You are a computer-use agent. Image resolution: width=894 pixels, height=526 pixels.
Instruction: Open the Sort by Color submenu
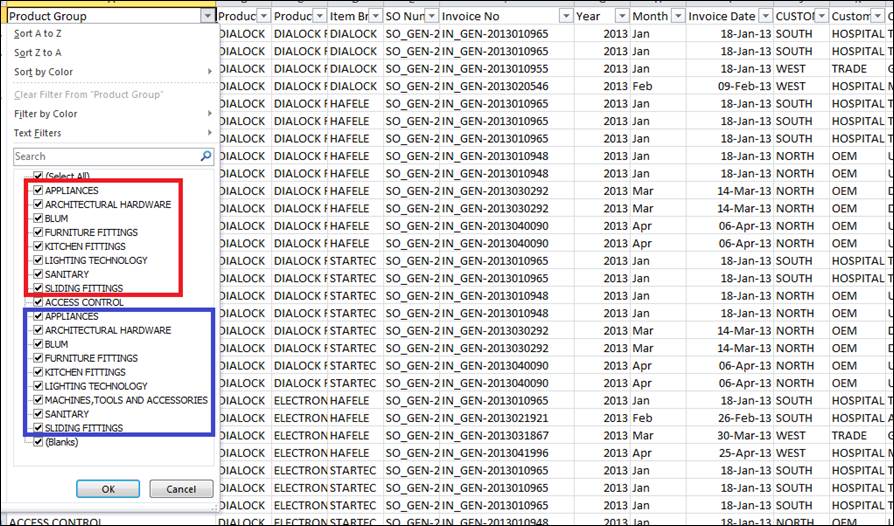pyautogui.click(x=113, y=72)
